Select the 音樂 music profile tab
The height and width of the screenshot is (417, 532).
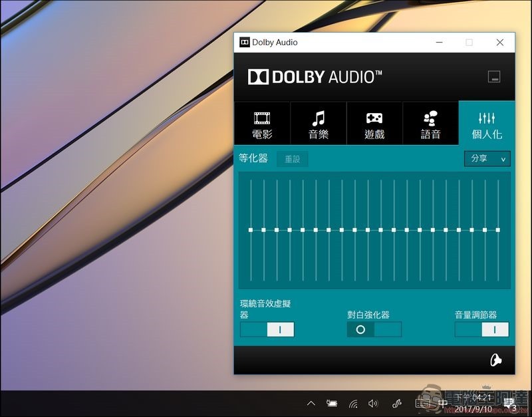click(x=319, y=123)
